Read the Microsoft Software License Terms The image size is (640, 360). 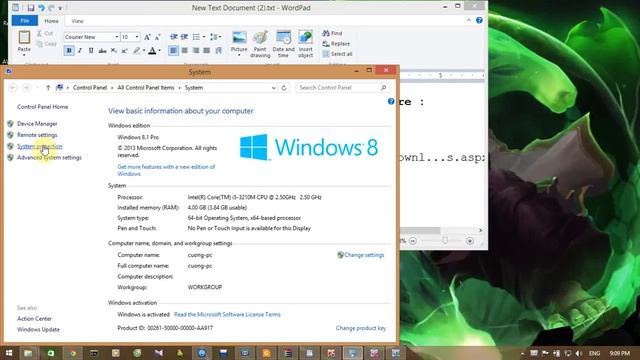pyautogui.click(x=227, y=315)
